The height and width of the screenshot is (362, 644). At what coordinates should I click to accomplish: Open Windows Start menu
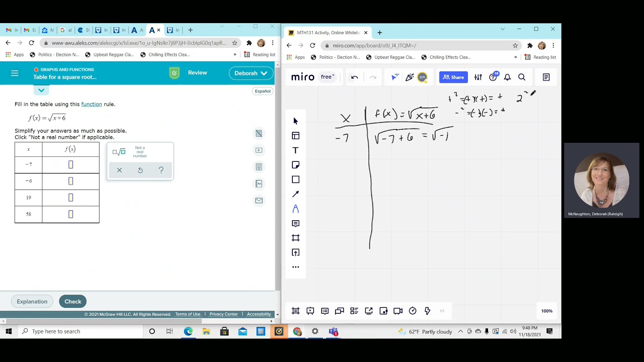9,331
